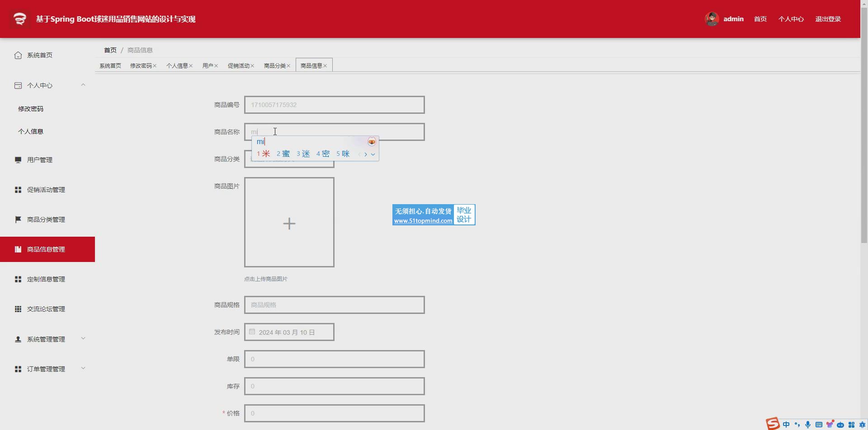The image size is (868, 430).
Task: Close the 商品分类 tab with its X
Action: (x=288, y=66)
